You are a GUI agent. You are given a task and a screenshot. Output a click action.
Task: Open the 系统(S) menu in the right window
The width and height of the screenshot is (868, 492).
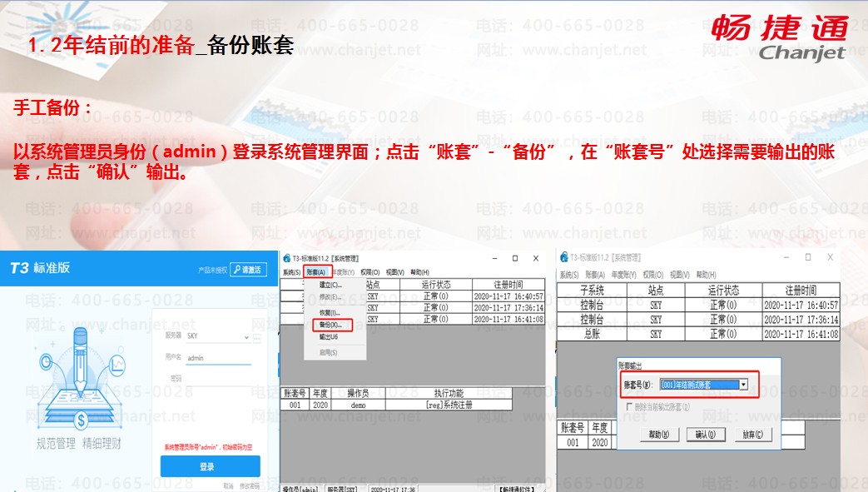pyautogui.click(x=569, y=275)
